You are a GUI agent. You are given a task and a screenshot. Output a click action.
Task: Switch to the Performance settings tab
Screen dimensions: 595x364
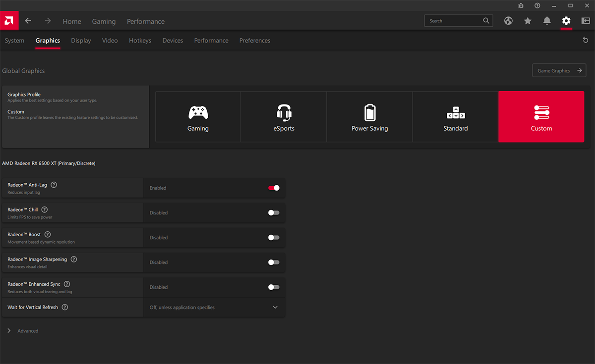point(211,41)
